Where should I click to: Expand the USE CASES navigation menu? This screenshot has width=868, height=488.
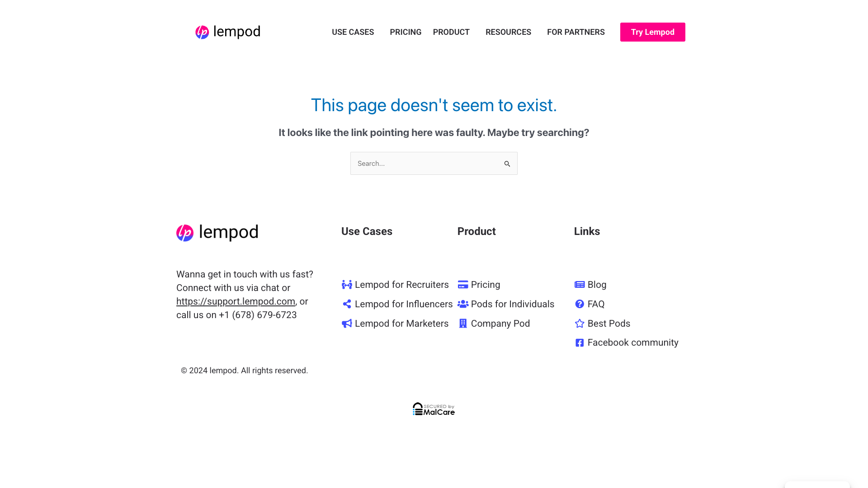tap(353, 32)
